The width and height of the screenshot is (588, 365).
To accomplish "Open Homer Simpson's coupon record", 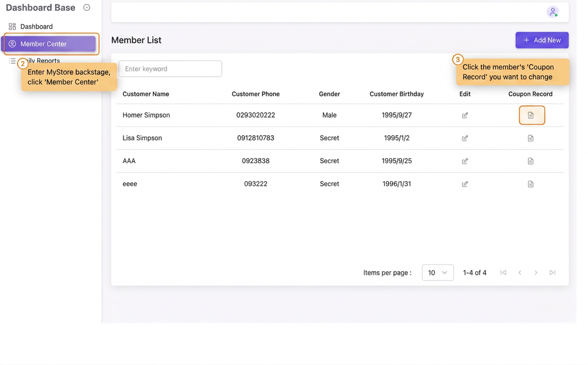I will 531,116.
